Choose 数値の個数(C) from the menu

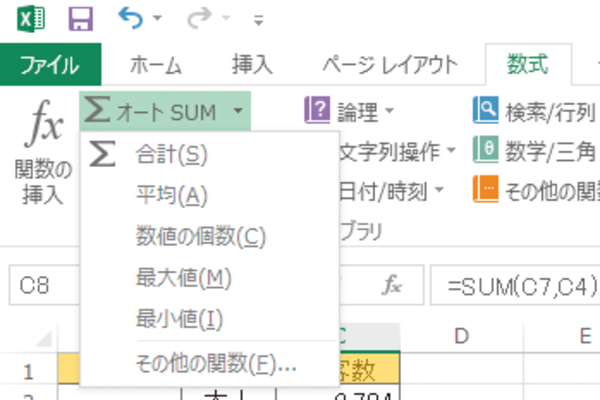(x=210, y=236)
